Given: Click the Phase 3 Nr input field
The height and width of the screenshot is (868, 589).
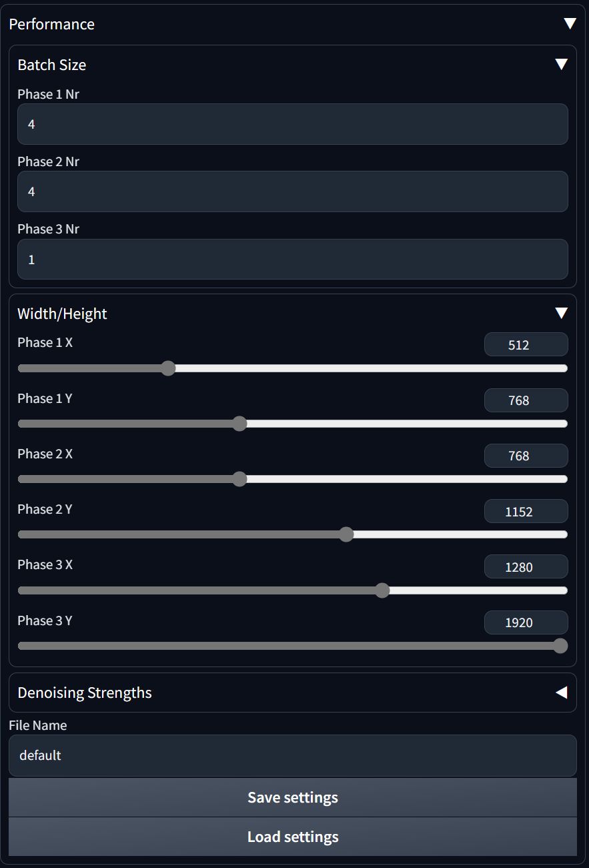Looking at the screenshot, I should tap(293, 260).
